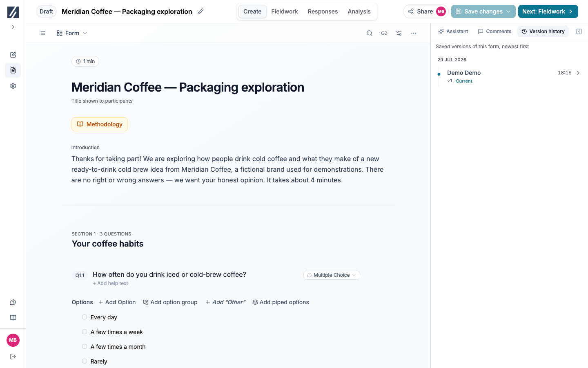Open the three-dot more menu
Image resolution: width=588 pixels, height=368 pixels.
414,33
